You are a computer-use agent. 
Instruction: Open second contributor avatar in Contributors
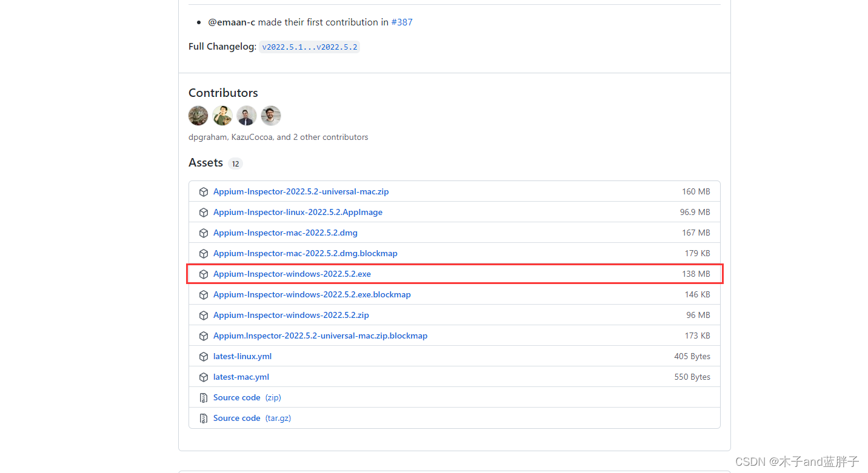[222, 116]
